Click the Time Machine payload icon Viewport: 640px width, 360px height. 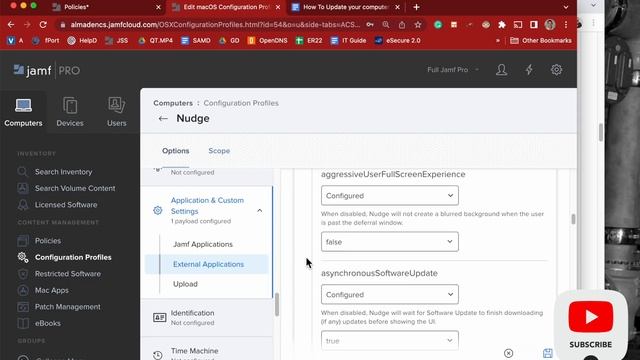click(158, 355)
